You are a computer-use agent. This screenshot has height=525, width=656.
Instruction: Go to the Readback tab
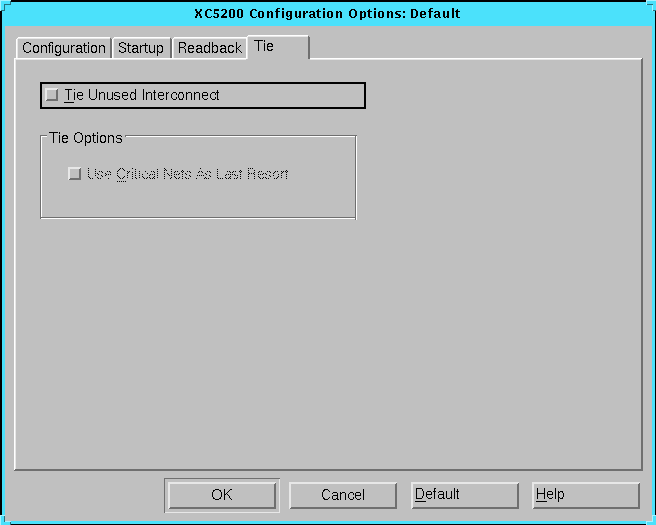209,48
